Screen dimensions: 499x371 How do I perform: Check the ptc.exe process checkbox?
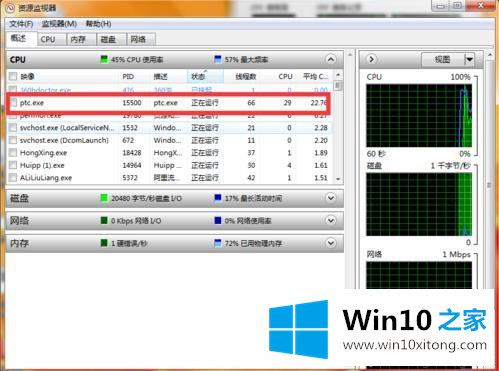coord(13,103)
